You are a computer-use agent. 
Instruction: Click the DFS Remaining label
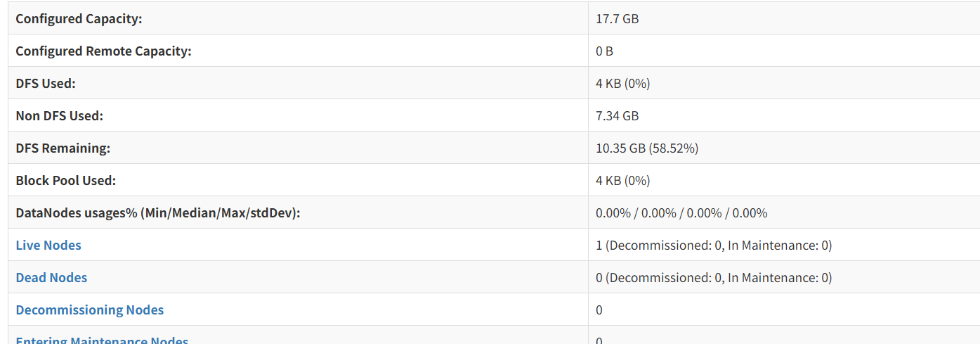[x=63, y=148]
